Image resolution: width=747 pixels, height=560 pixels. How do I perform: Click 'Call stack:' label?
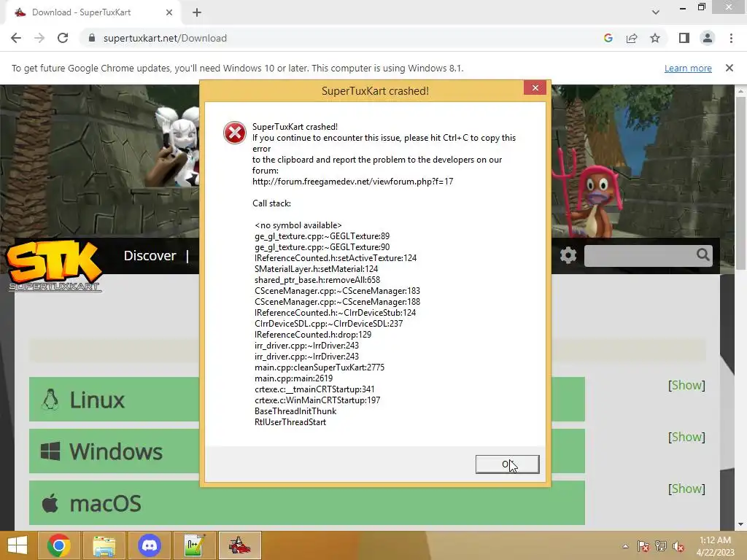click(x=271, y=203)
